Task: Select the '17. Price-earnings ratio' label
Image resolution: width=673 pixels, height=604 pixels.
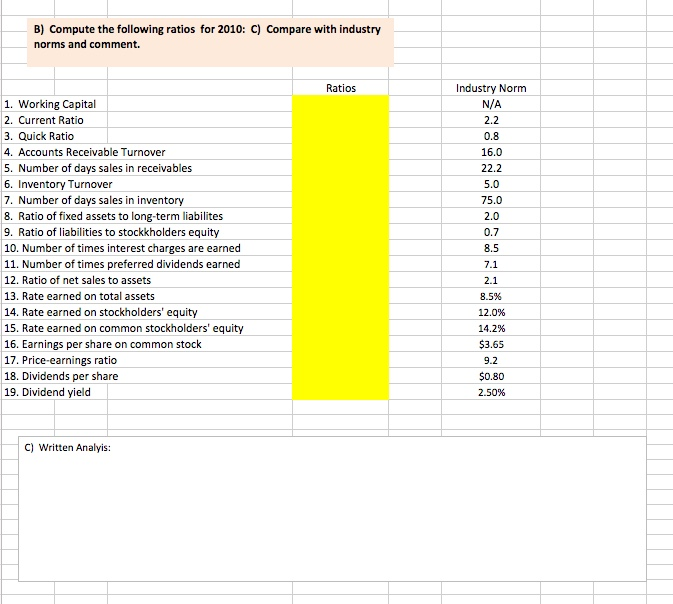Action: [61, 360]
